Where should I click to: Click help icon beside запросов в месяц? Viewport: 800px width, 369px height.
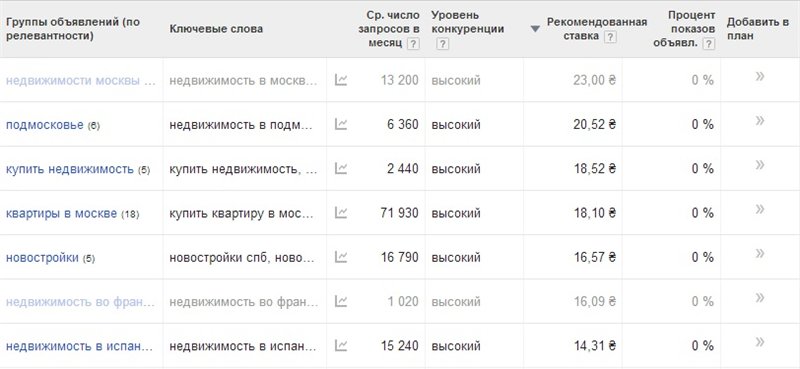click(x=413, y=44)
